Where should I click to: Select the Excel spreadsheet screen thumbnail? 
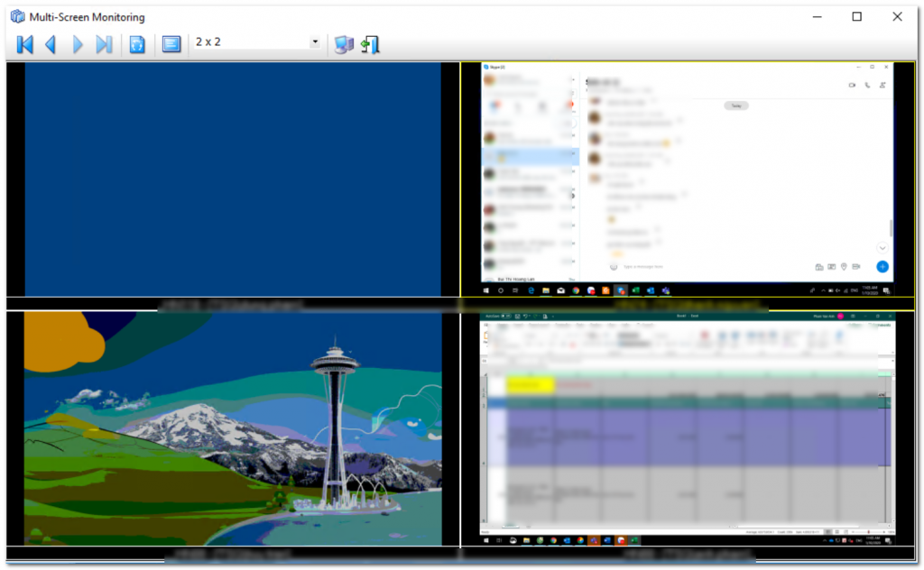coord(687,428)
